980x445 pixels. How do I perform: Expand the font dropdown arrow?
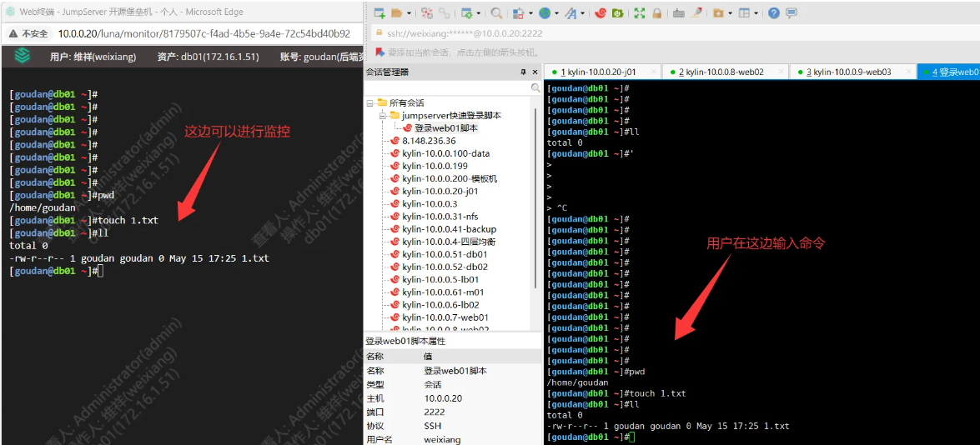tap(582, 13)
